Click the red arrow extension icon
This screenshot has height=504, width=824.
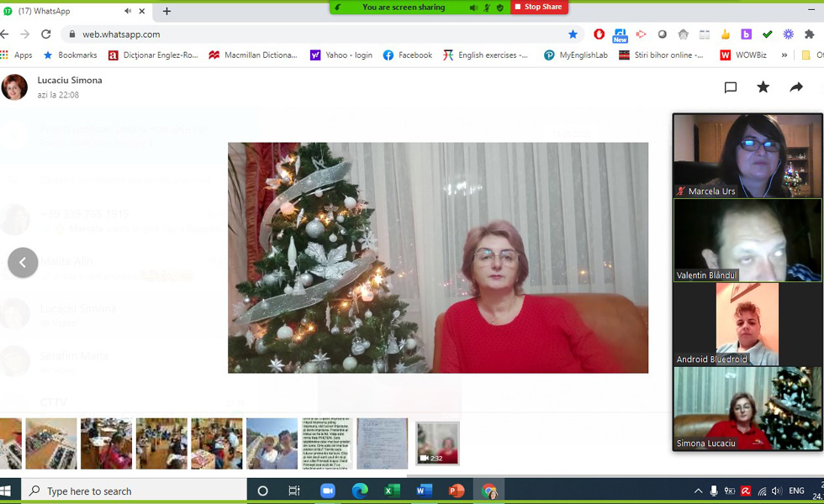click(x=641, y=34)
